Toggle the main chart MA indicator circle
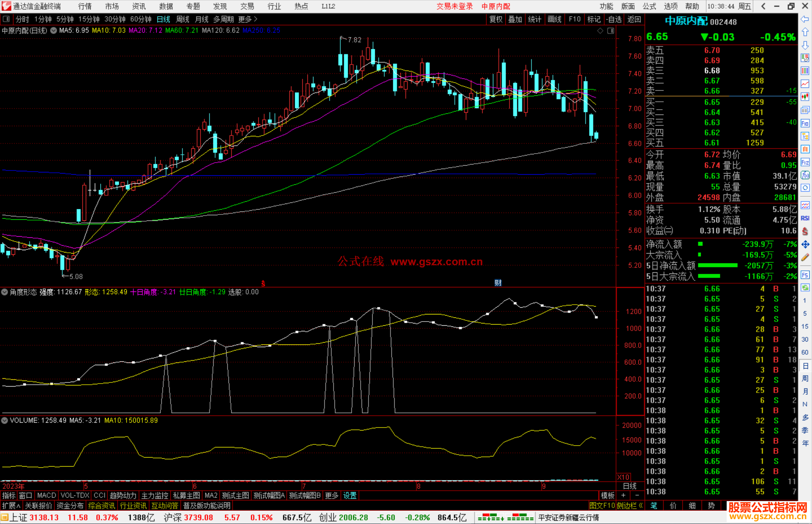Viewport: 812px width, 524px height. click(x=54, y=30)
